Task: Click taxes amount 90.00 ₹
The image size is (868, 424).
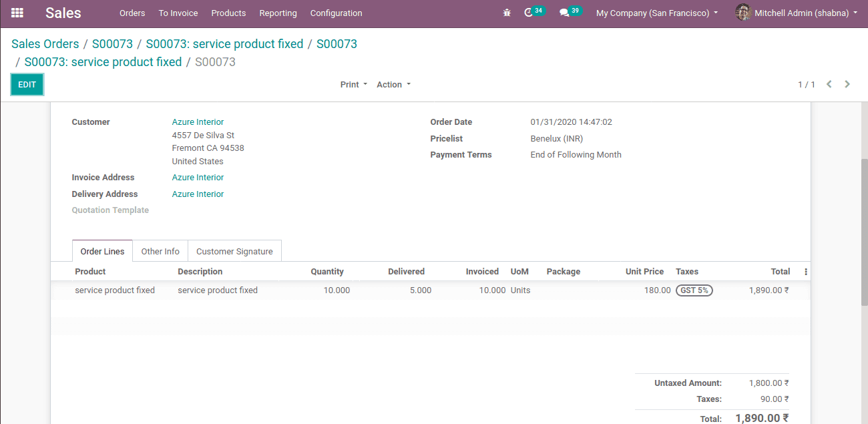Action: point(775,399)
